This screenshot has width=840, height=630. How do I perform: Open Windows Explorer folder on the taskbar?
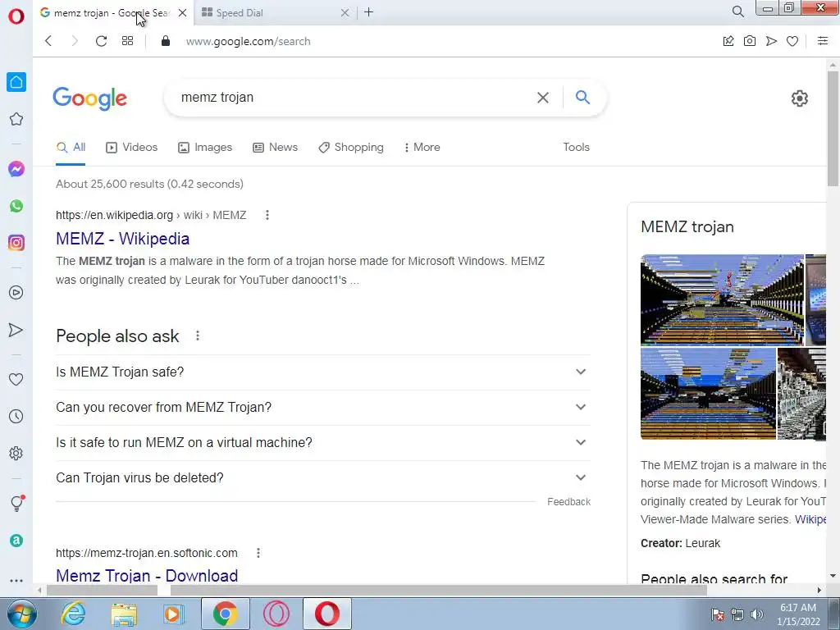coord(124,614)
